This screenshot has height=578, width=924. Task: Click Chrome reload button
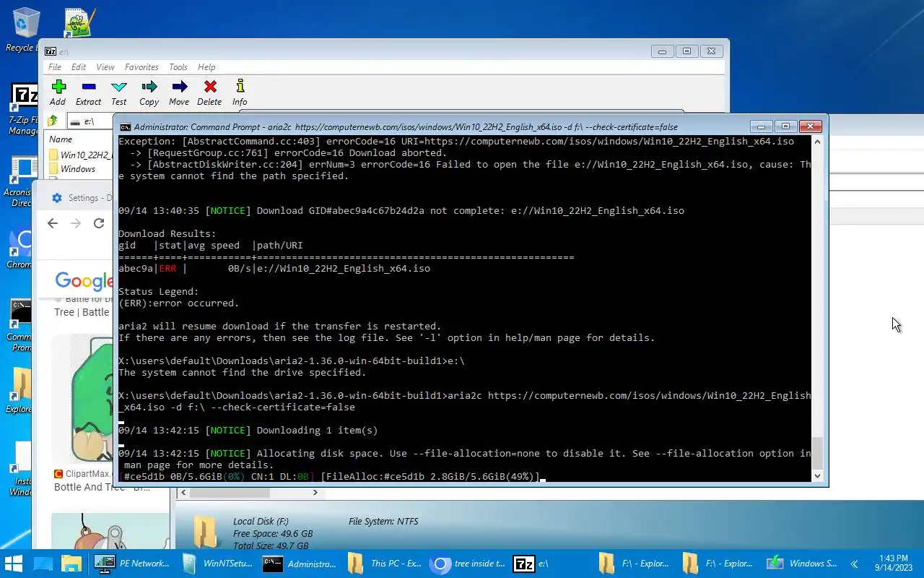coord(99,223)
